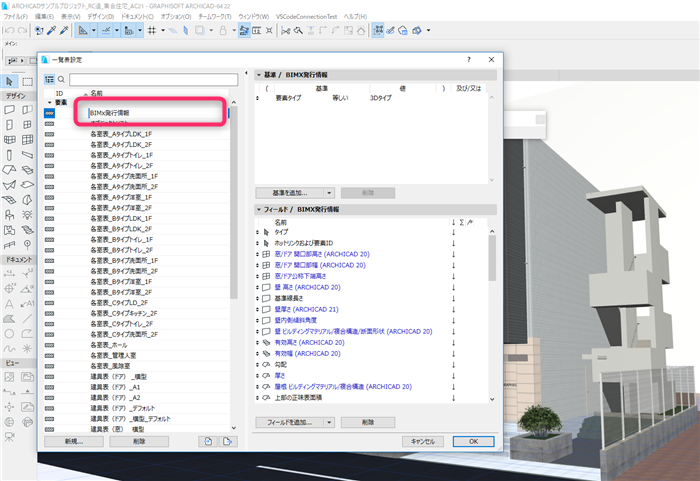Click the magnifier search icon in the schedule list
This screenshot has width=700, height=481.
61,79
